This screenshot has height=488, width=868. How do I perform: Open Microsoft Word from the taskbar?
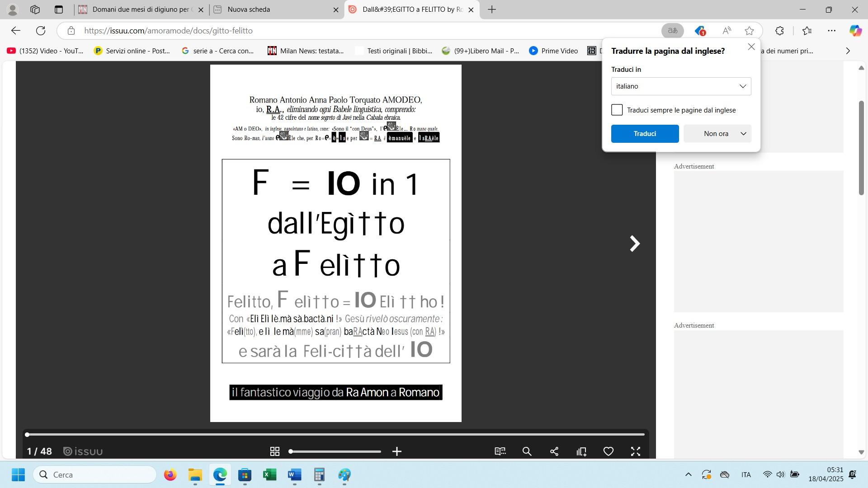point(294,475)
